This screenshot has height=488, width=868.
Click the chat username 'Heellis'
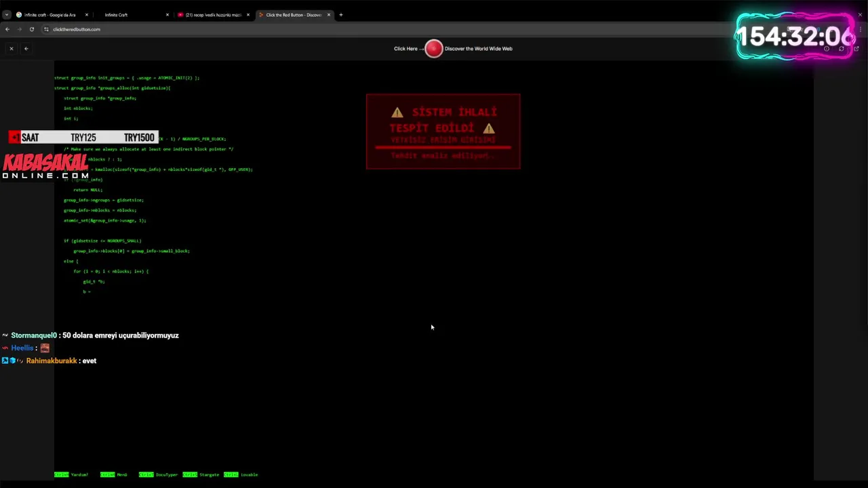[x=22, y=348]
